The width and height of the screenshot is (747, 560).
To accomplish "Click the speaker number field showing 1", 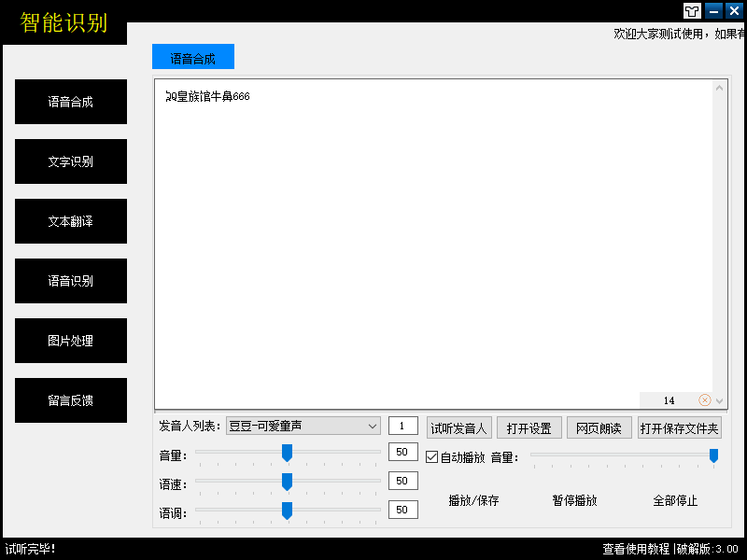I will tap(403, 426).
